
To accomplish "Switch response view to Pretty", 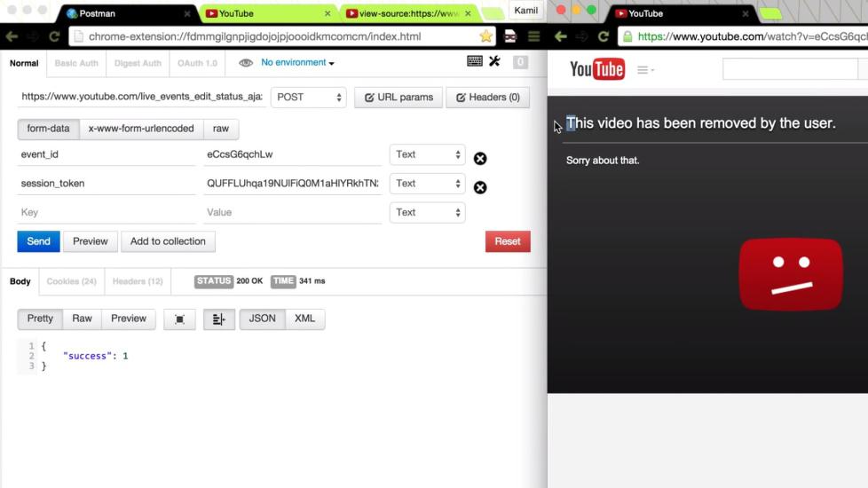I will click(40, 319).
